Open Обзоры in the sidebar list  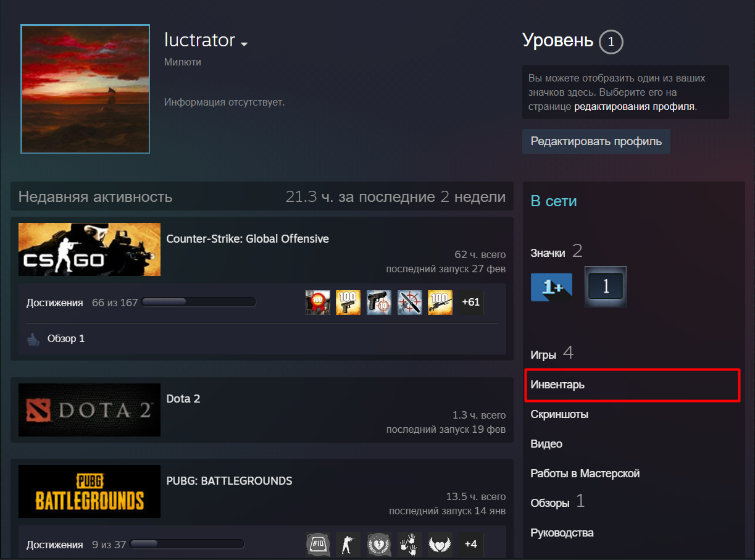(x=550, y=503)
